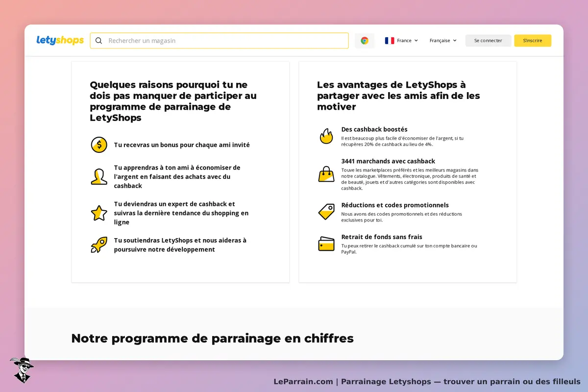Click the person silhouette friend icon
Image resolution: width=588 pixels, height=392 pixels.
click(99, 176)
